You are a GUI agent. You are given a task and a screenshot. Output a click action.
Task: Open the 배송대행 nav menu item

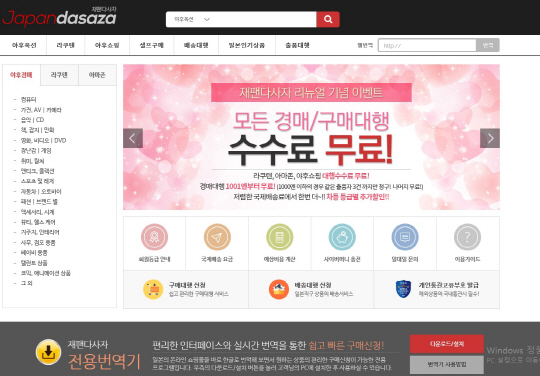click(196, 45)
